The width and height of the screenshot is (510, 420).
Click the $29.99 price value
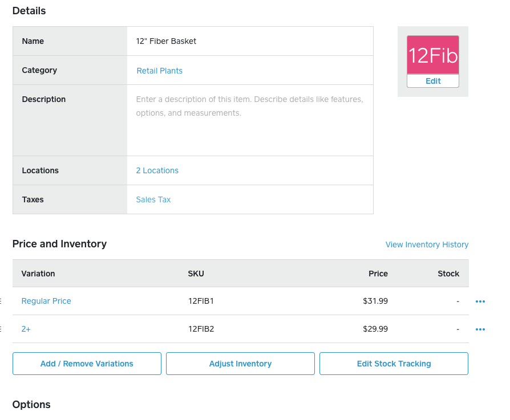coord(375,329)
